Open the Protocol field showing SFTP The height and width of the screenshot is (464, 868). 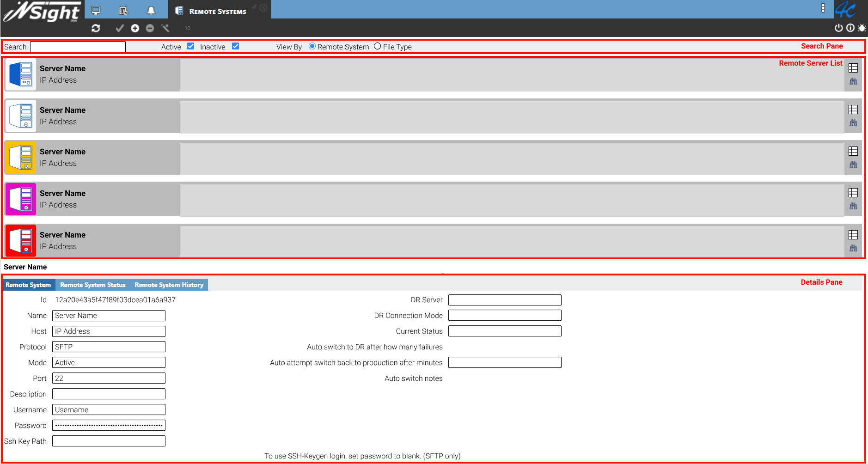(x=109, y=347)
